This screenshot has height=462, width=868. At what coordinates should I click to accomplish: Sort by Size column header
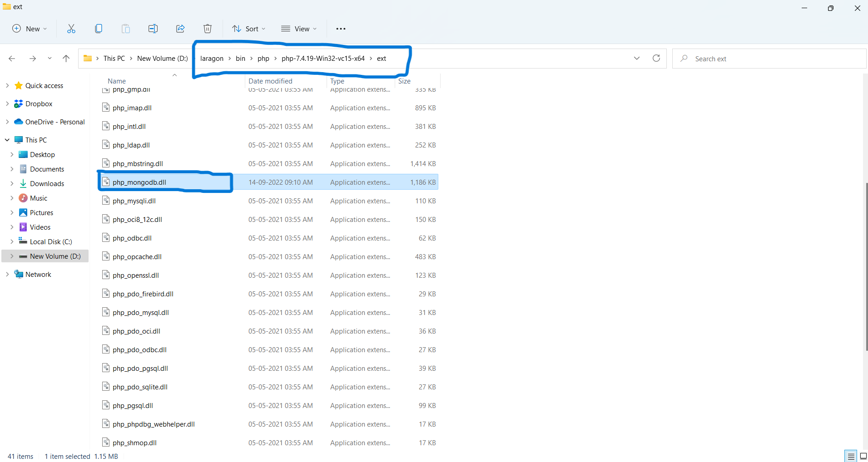404,81
